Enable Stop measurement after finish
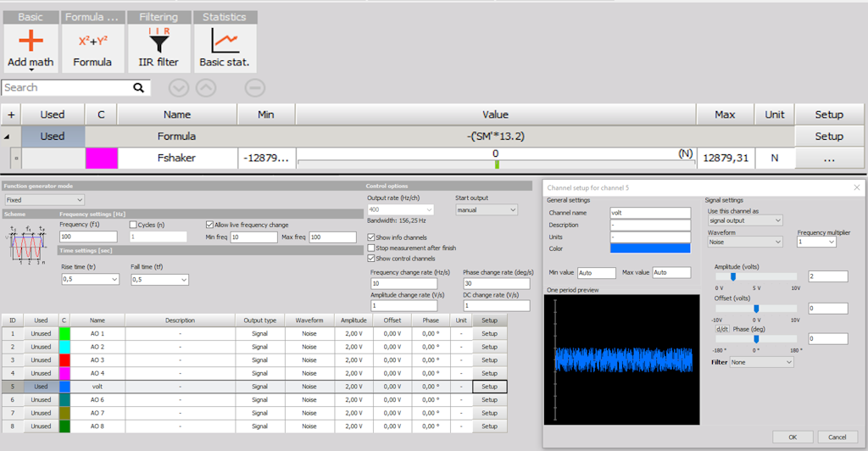 (x=371, y=248)
